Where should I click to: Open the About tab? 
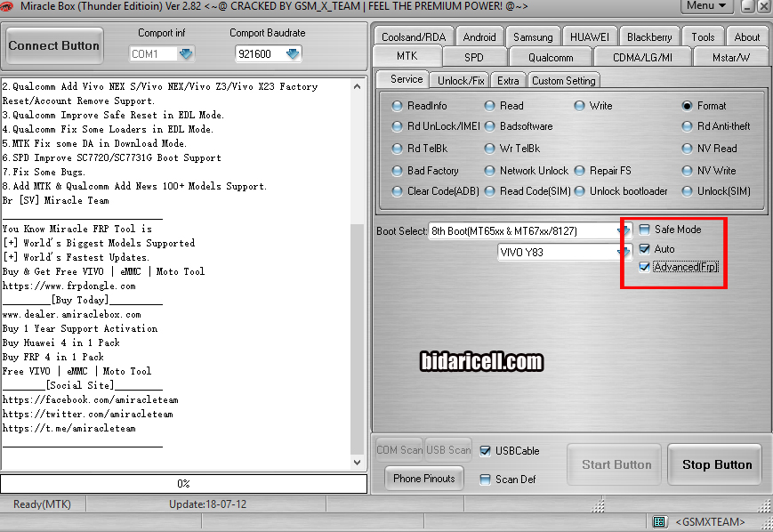(747, 37)
